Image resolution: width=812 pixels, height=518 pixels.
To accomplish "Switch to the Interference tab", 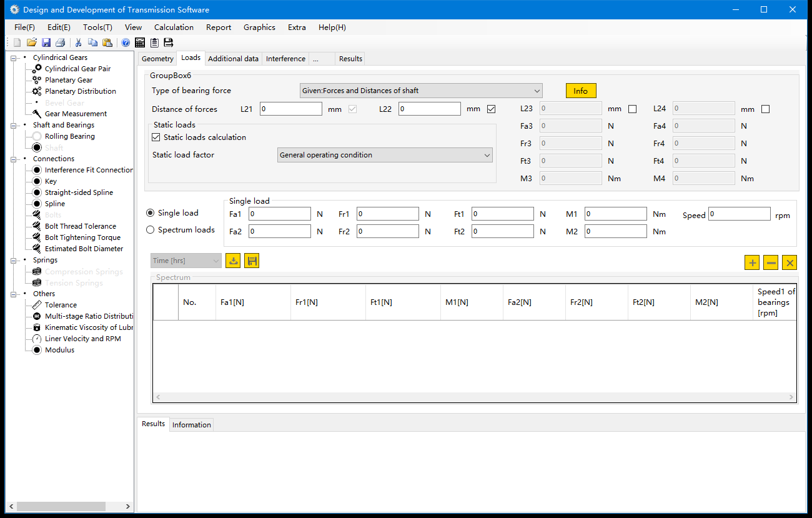I will [x=285, y=59].
